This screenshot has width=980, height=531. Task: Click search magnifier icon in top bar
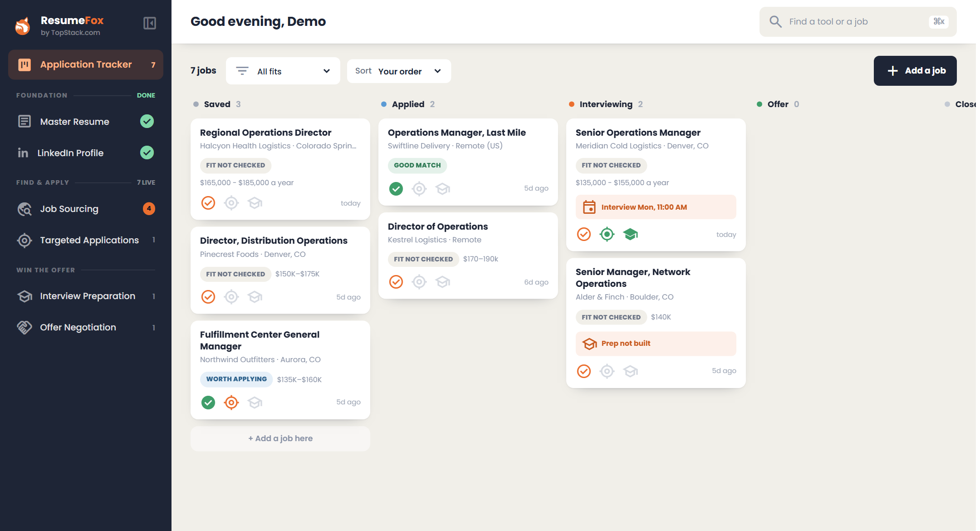click(775, 21)
